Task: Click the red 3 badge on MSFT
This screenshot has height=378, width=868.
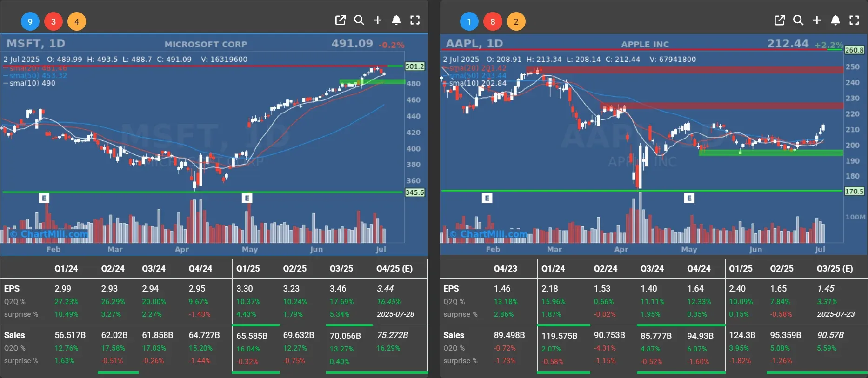Action: point(53,21)
